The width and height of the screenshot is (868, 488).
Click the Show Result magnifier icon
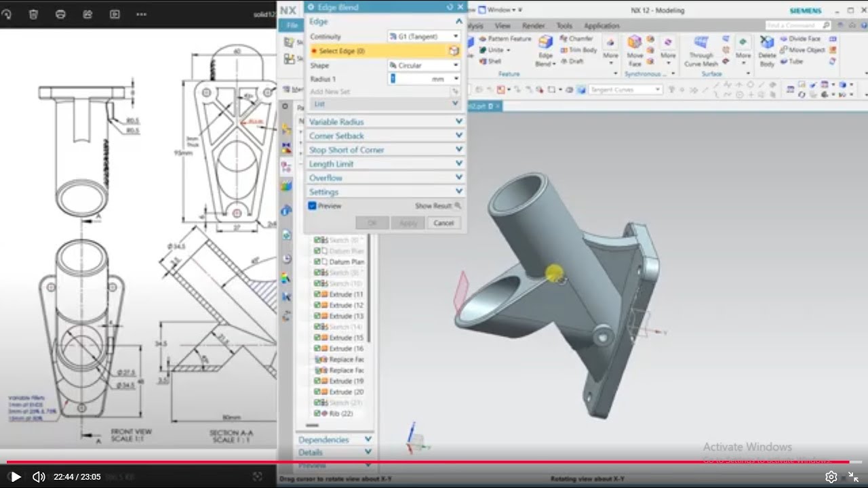[458, 205]
